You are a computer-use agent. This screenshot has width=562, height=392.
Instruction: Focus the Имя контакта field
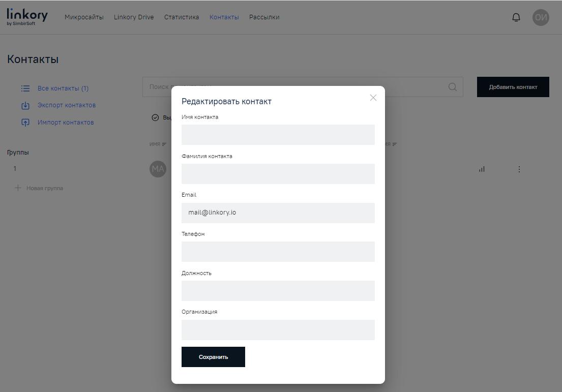(278, 135)
